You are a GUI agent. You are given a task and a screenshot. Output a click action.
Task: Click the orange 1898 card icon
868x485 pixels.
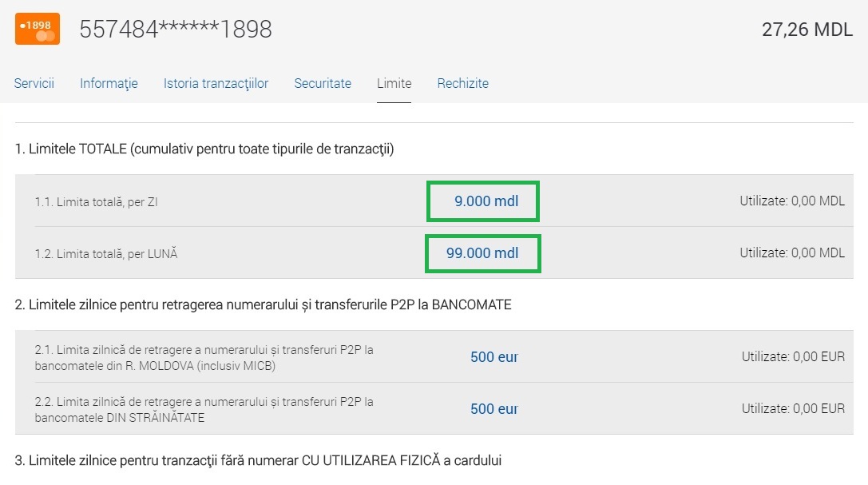click(38, 29)
